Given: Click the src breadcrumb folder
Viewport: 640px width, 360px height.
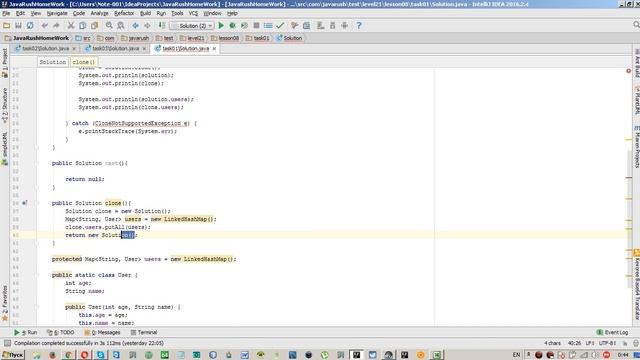Looking at the screenshot, I should (x=83, y=38).
